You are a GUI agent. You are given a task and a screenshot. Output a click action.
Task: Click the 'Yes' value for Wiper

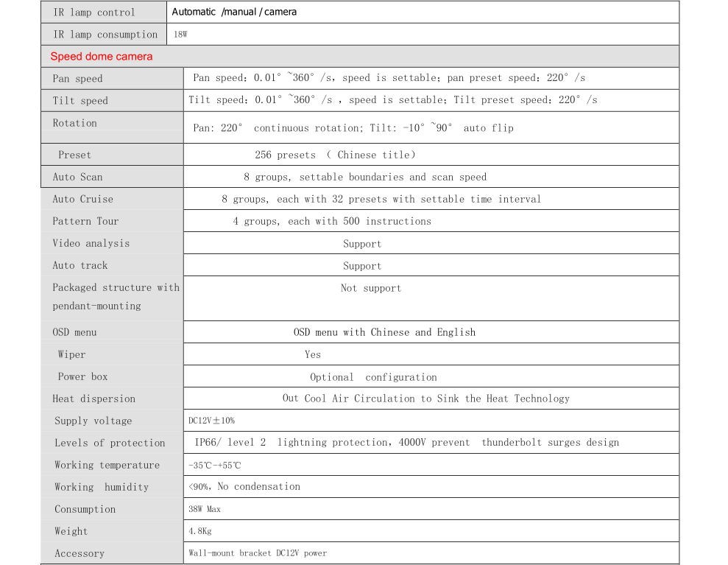point(313,354)
